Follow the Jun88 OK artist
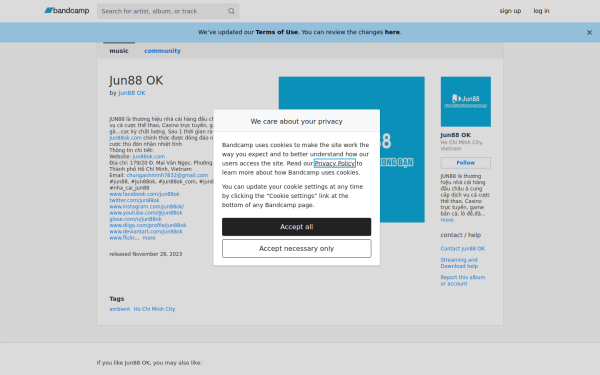 tap(466, 163)
